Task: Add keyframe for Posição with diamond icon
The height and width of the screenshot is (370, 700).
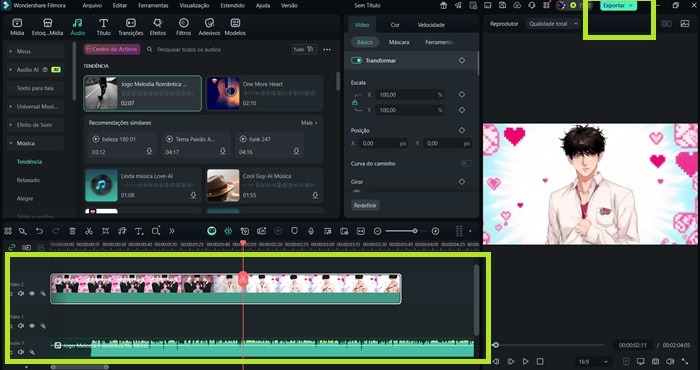Action: point(462,130)
